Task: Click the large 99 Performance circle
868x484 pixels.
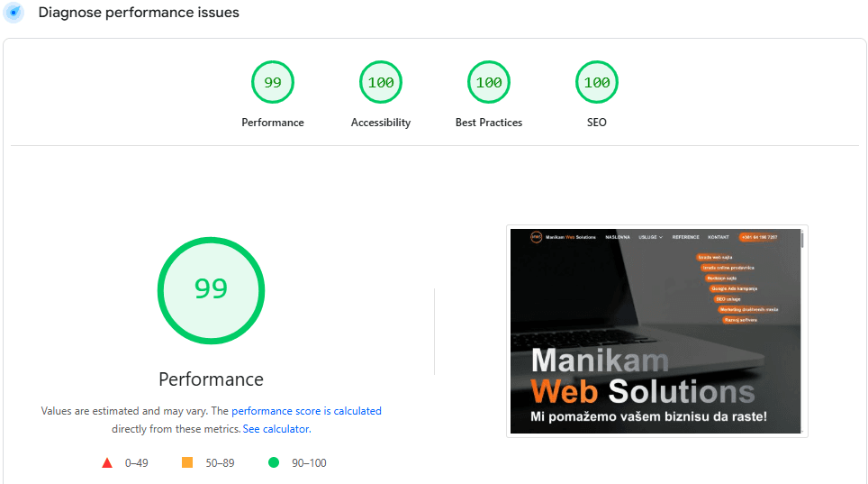Action: pyautogui.click(x=211, y=290)
